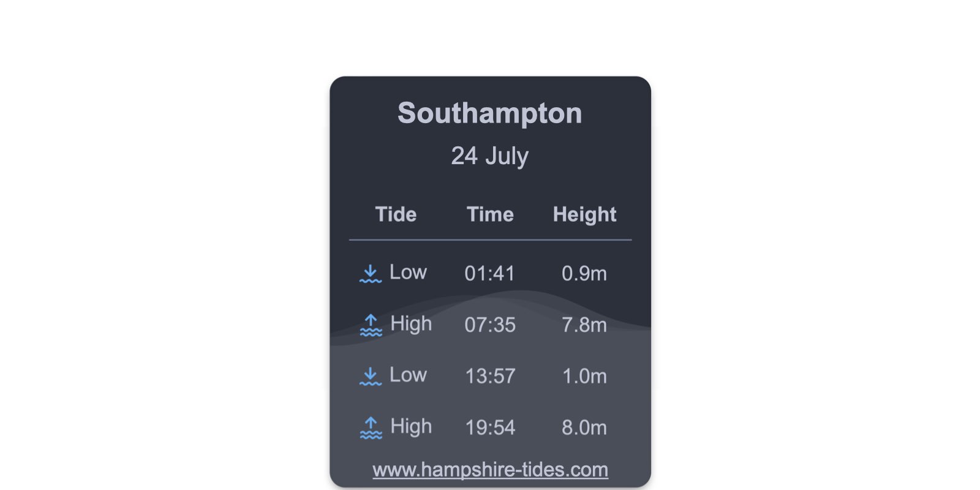Viewport: 980px width, 490px height.
Task: Click the Southampton title heading
Action: 490,113
